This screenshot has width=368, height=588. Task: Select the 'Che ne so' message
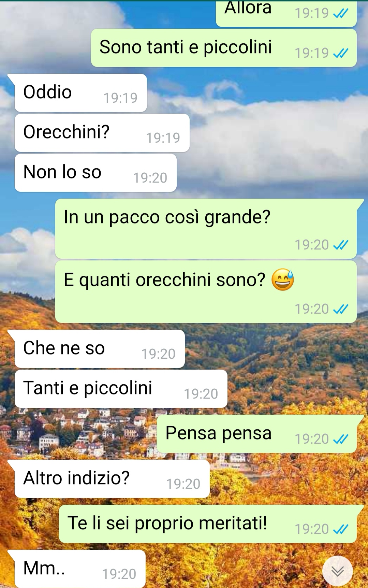coord(100,349)
